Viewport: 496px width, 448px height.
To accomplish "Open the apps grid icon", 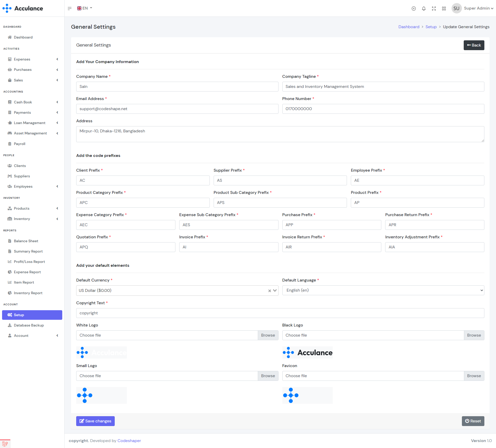I will [x=444, y=9].
